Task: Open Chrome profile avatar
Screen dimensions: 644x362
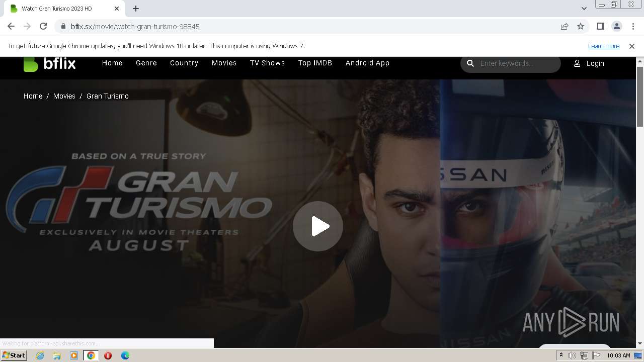Action: point(616,26)
